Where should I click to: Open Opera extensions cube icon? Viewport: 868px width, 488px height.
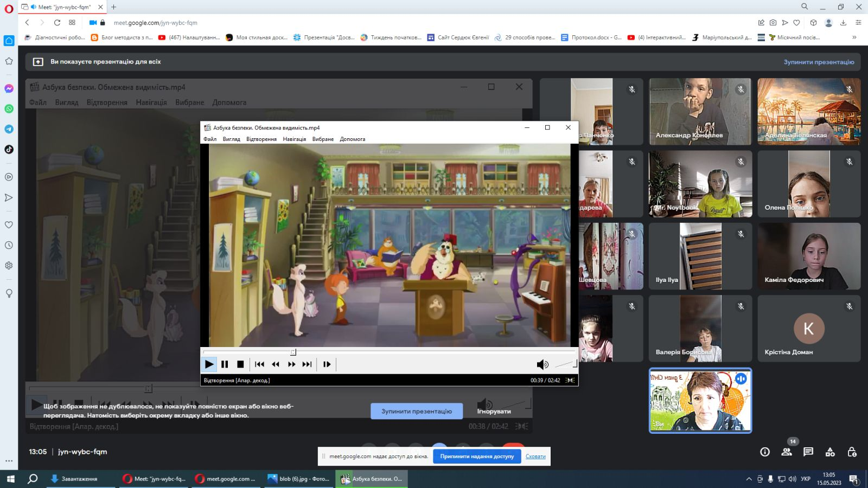pos(813,23)
